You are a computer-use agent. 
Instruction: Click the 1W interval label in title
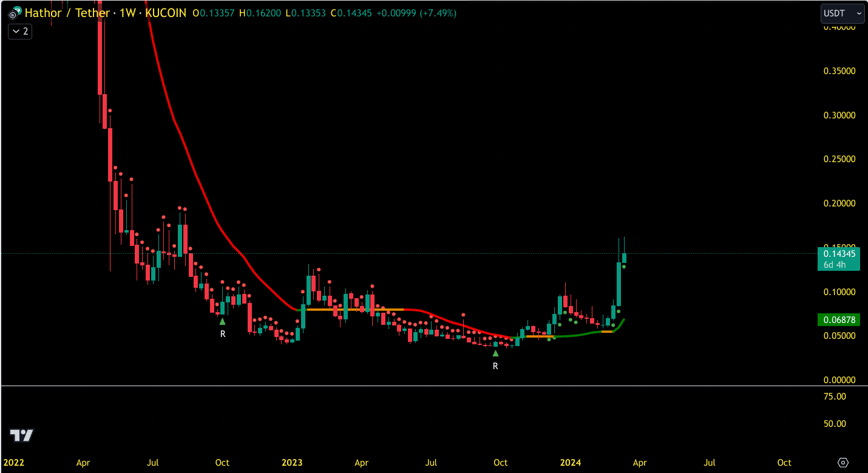point(128,13)
